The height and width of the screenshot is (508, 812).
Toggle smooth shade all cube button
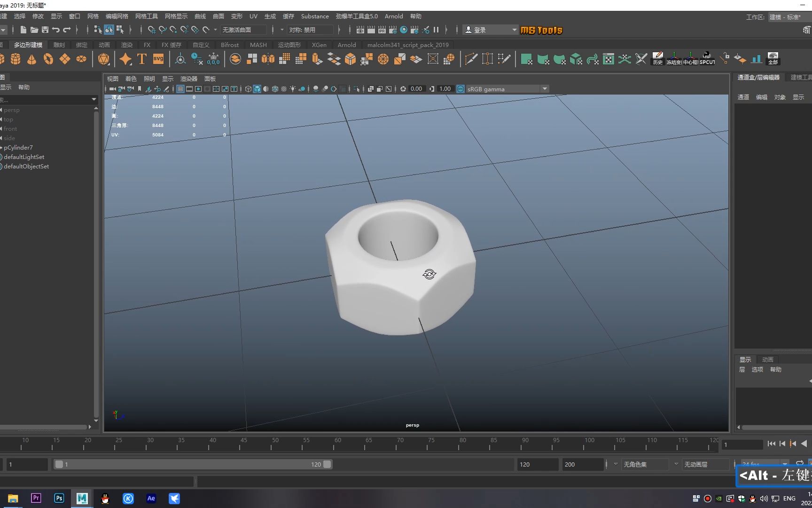point(257,89)
